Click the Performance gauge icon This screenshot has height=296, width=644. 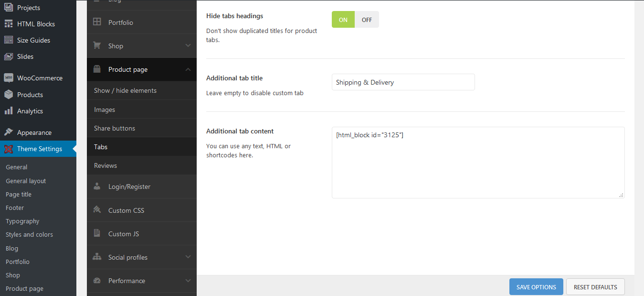click(97, 281)
